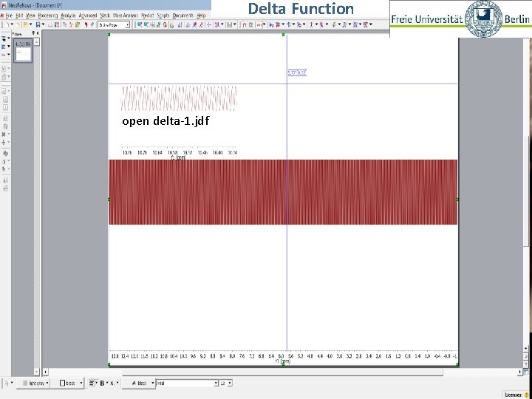This screenshot has height=399, width=532.
Task: Click the f1 (ppm) axis label at bottom
Action: click(283, 361)
